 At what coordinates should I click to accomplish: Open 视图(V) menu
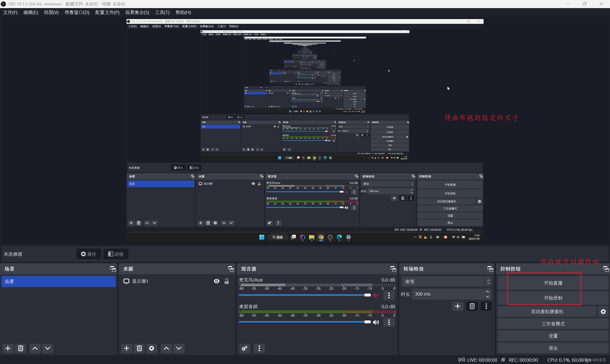coord(51,12)
